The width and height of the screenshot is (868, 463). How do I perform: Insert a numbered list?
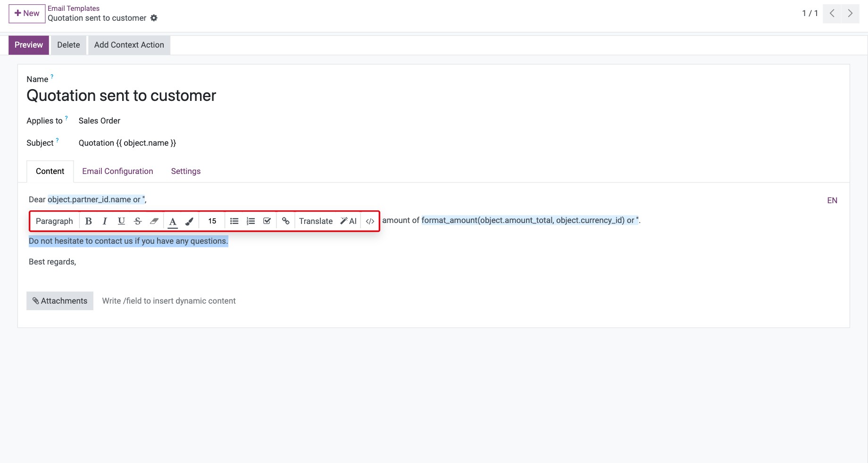tap(250, 221)
